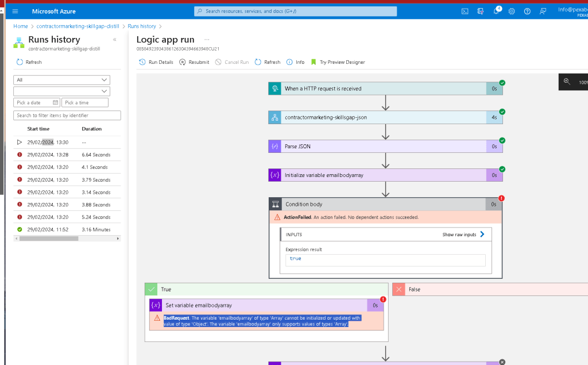Collapse the Runs history panel
The width and height of the screenshot is (588, 365).
coord(115,40)
